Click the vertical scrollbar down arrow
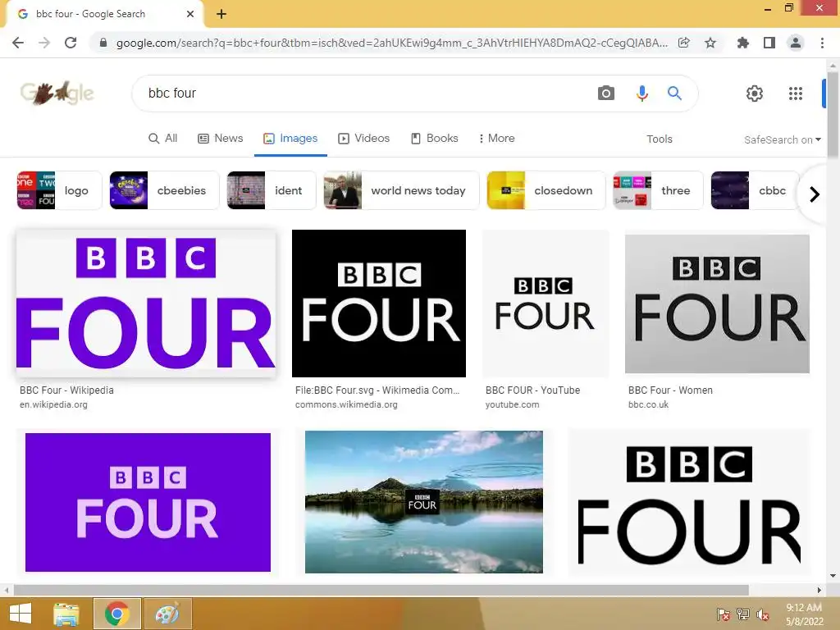840x630 pixels. (833, 577)
